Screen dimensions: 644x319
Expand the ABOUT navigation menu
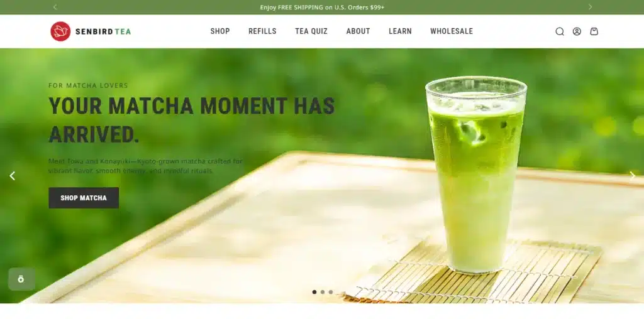pos(358,31)
